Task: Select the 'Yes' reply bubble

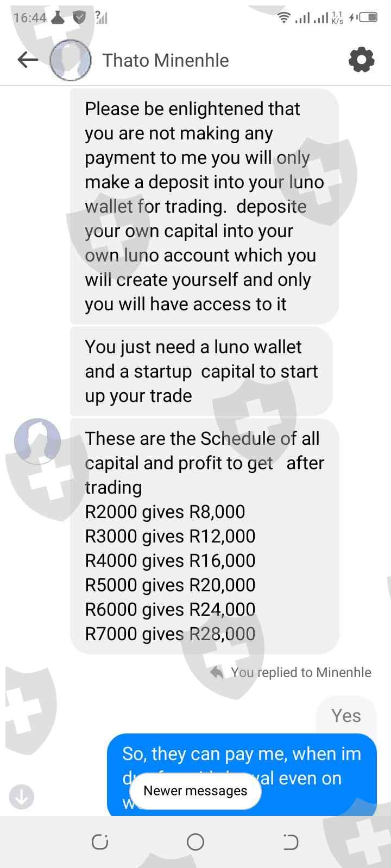Action: click(x=345, y=716)
